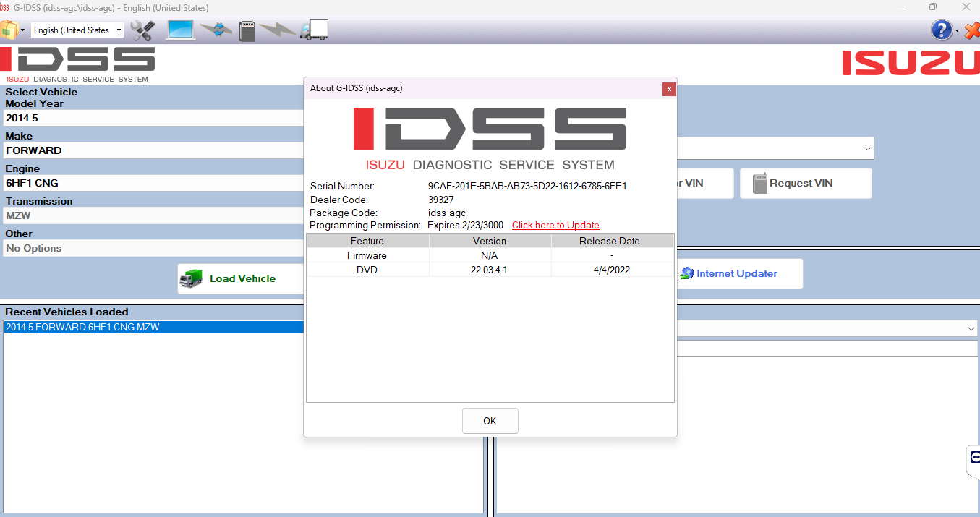This screenshot has height=517, width=980.
Task: Open the English (United States) language dropdown
Action: (77, 30)
